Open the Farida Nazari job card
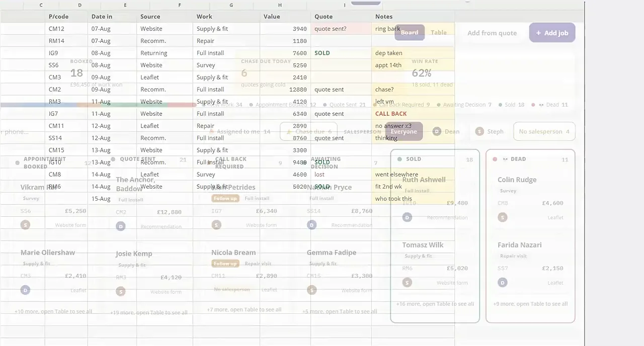The height and width of the screenshot is (346, 644). click(x=530, y=265)
